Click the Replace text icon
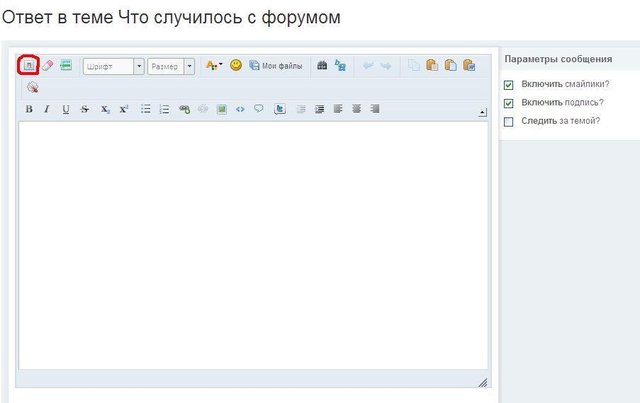The image size is (640, 403). click(340, 65)
